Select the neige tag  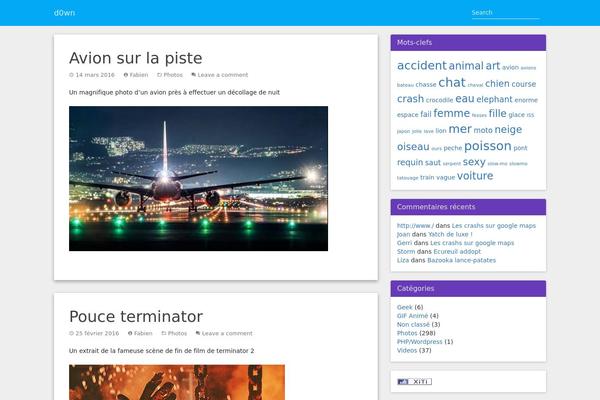[x=508, y=130]
